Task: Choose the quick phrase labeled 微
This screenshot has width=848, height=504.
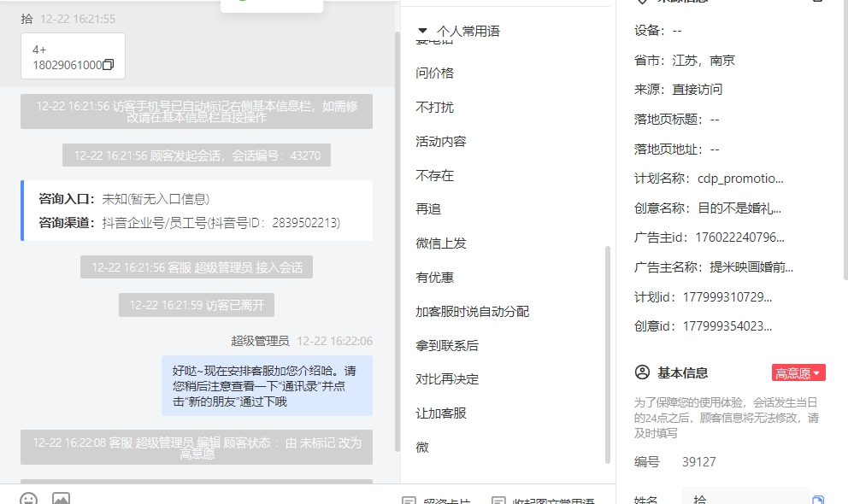Action: pos(422,448)
